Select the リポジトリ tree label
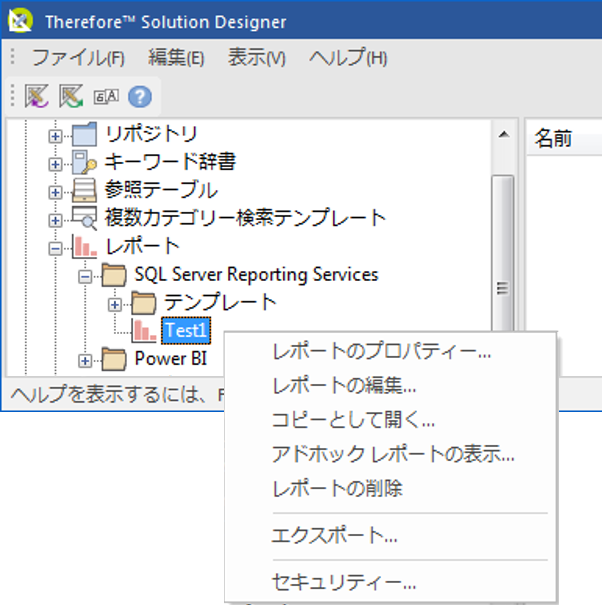Viewport: 602px width, 605px height. tap(151, 134)
